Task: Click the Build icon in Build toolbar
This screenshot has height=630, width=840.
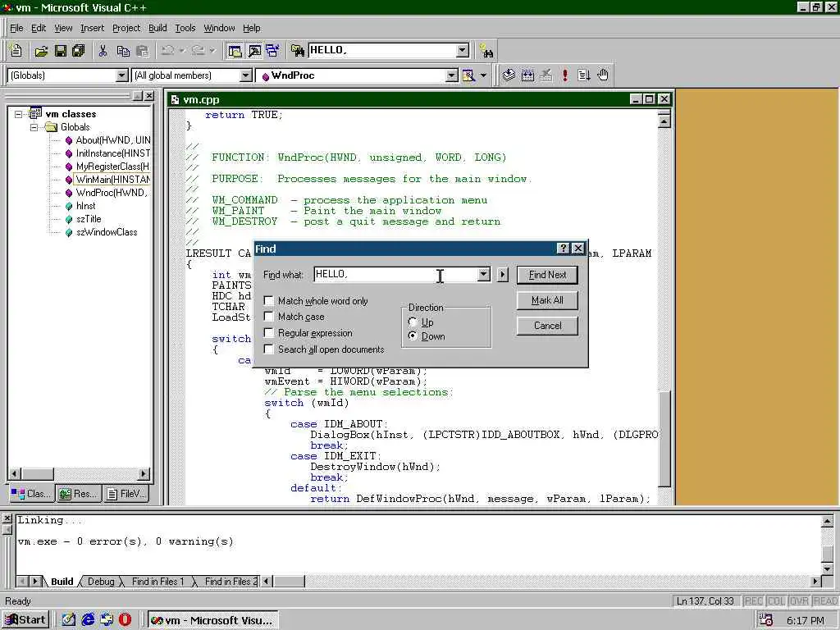Action: [x=527, y=75]
